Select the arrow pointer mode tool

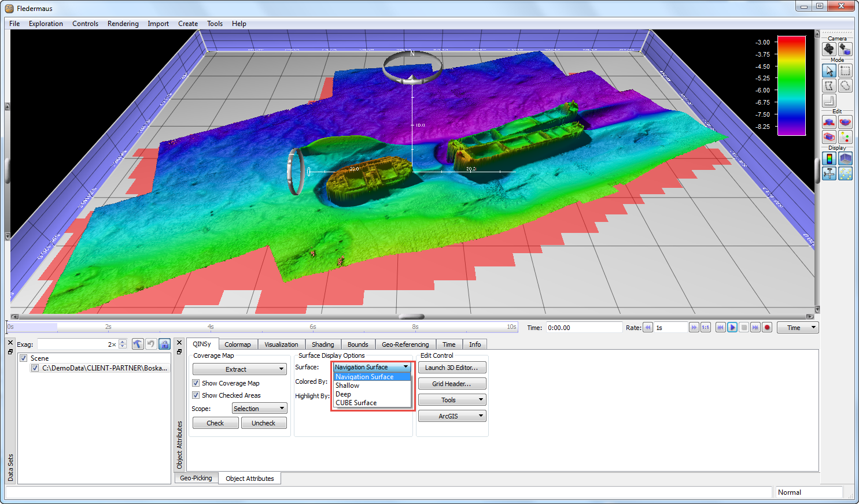829,71
